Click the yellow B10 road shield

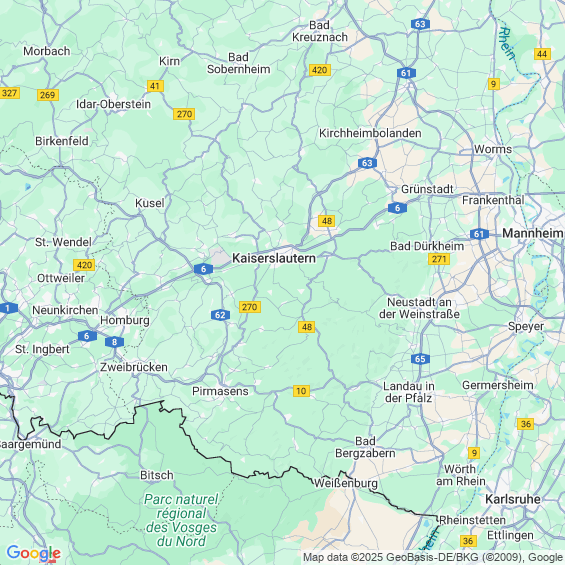pyautogui.click(x=301, y=391)
